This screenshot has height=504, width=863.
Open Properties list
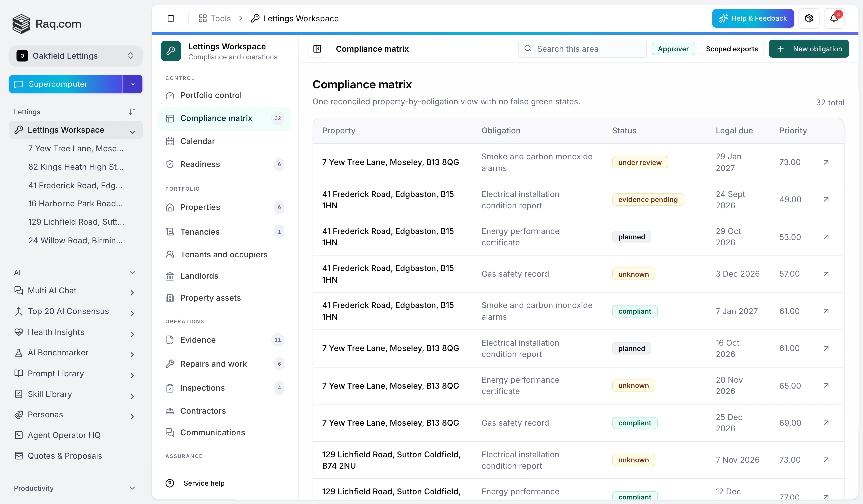coord(225,207)
